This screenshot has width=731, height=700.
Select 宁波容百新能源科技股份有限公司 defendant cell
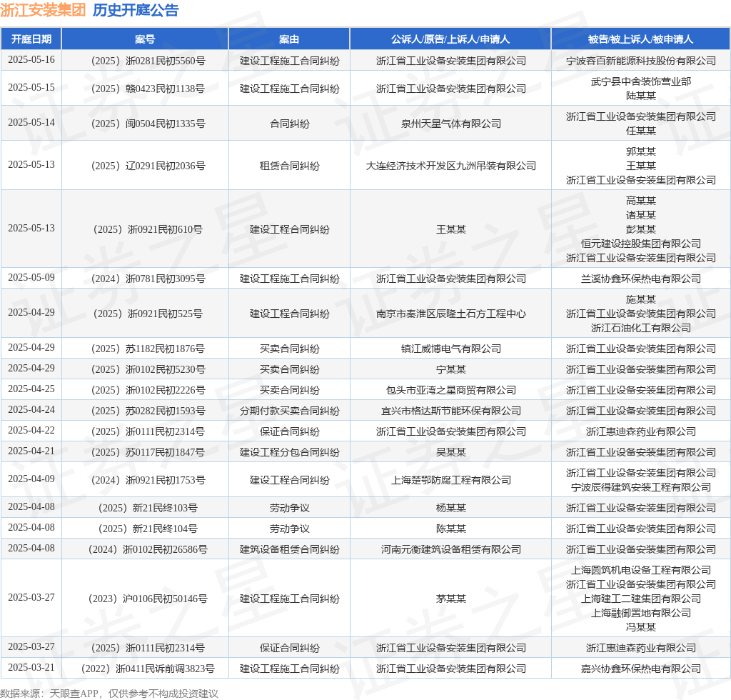[640, 61]
